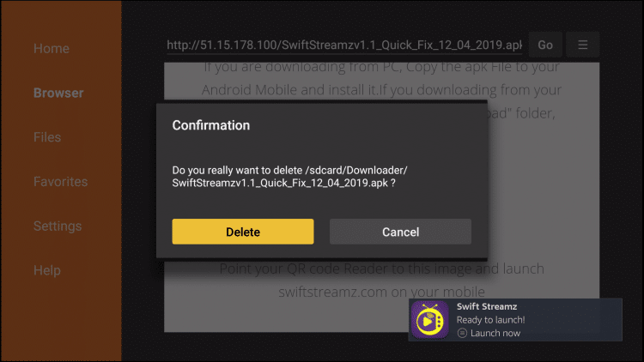Viewport: 644px width, 362px height.
Task: Open the Files section
Action: (x=47, y=137)
